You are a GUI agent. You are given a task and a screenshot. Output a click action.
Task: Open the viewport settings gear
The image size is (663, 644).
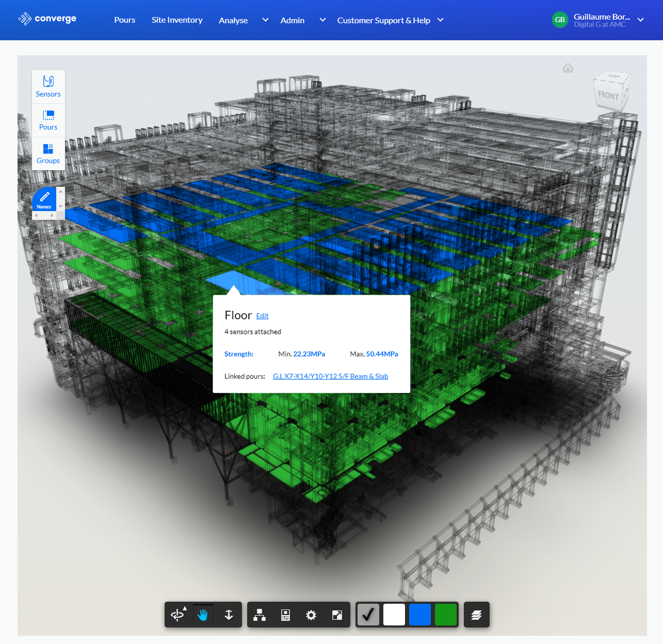click(x=311, y=615)
